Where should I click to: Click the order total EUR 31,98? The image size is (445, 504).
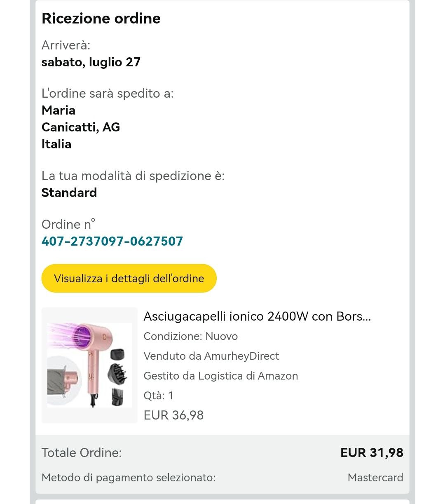pos(372,452)
